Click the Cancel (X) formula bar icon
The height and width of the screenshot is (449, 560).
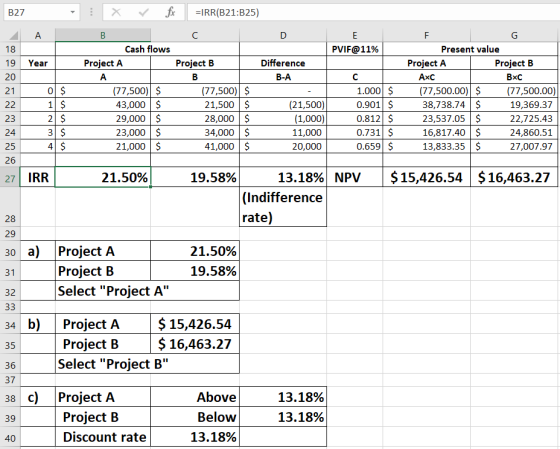[x=116, y=13]
